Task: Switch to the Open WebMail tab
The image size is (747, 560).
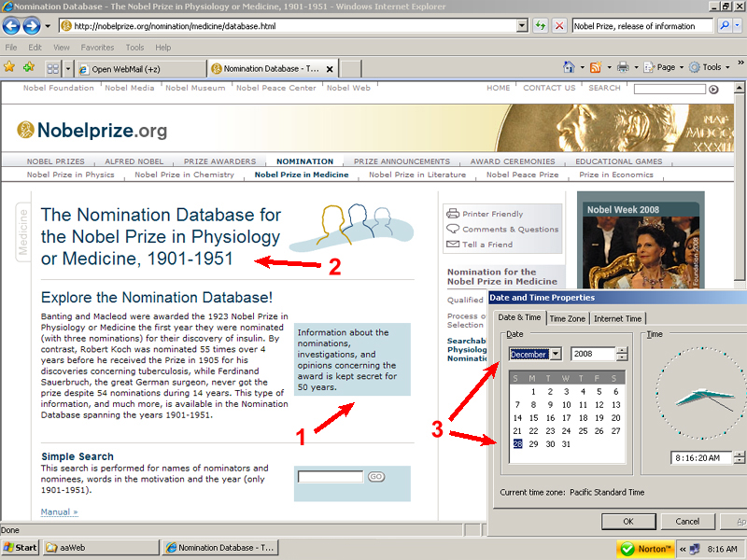Action: click(141, 69)
